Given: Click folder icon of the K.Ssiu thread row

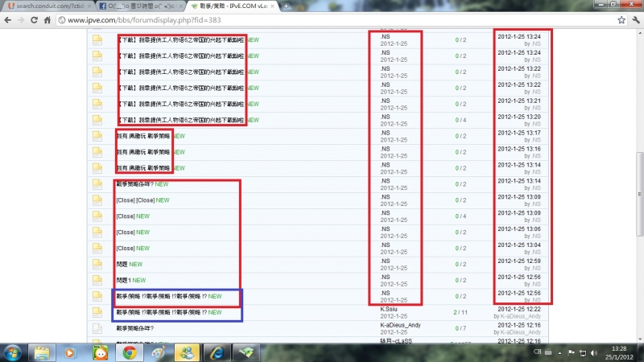Looking at the screenshot, I should (97, 312).
